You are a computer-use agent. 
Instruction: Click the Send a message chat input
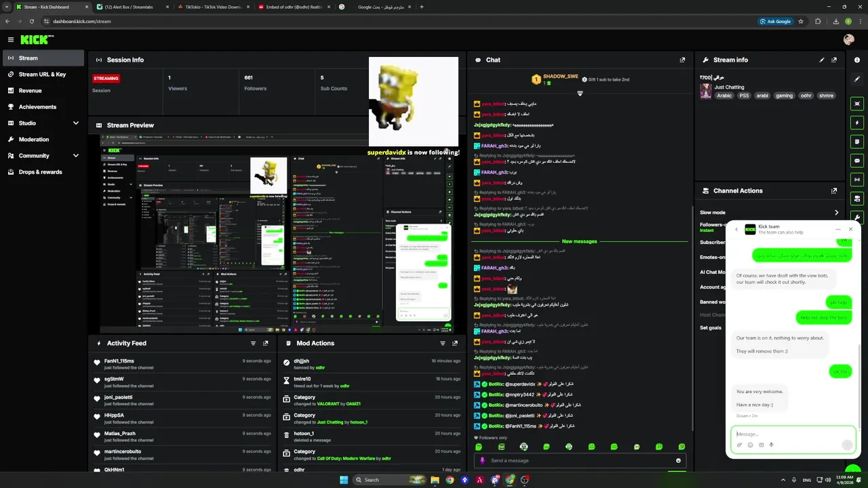[580, 461]
